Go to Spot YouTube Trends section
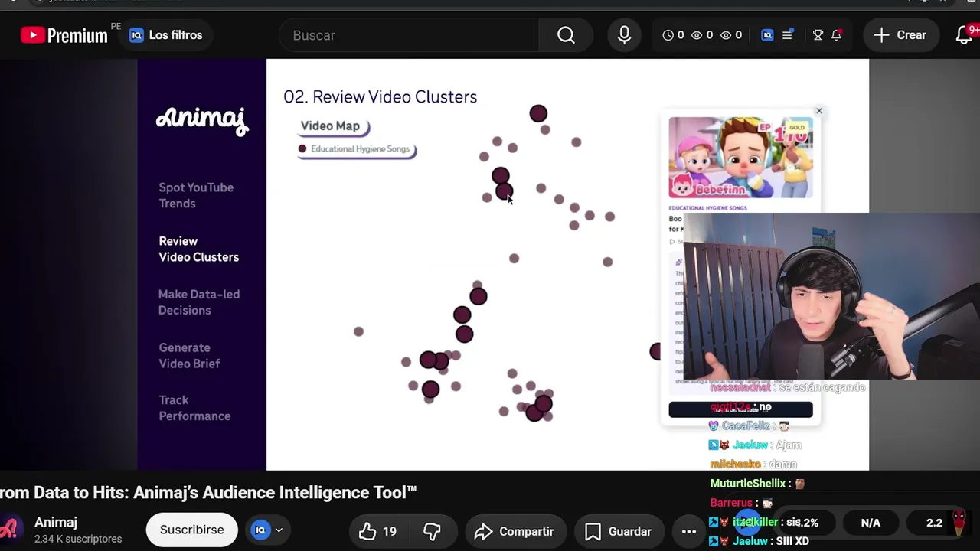Screen dimensions: 980x551 196,195
